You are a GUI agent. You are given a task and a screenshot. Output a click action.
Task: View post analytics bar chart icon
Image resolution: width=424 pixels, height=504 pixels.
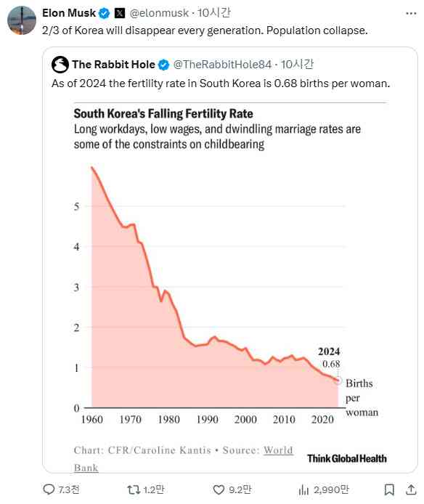pyautogui.click(x=303, y=489)
